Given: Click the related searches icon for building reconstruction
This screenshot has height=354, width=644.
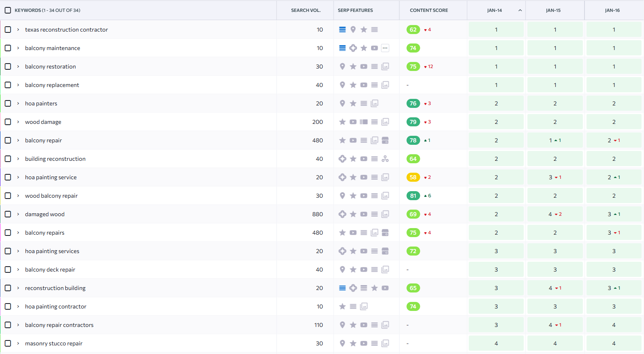Looking at the screenshot, I should [x=385, y=159].
